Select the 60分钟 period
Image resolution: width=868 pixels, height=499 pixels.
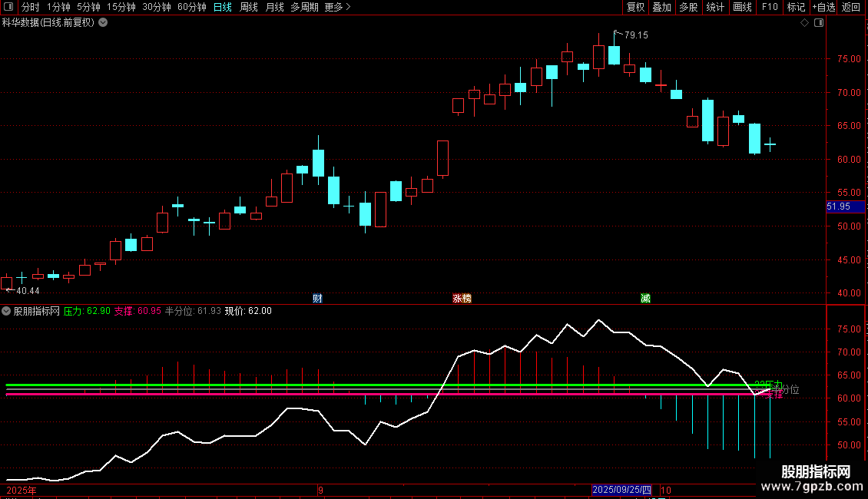coord(192,7)
